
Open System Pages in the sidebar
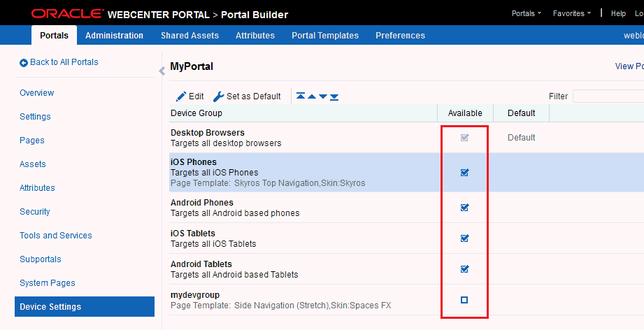coord(48,283)
